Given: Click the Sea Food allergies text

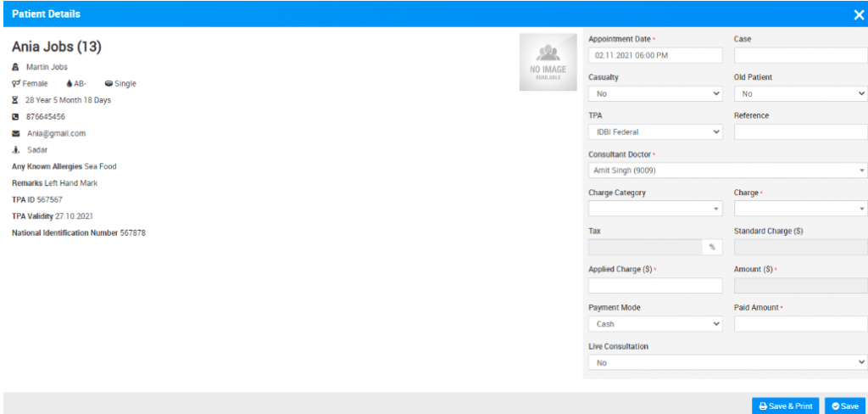Looking at the screenshot, I should click(100, 166).
